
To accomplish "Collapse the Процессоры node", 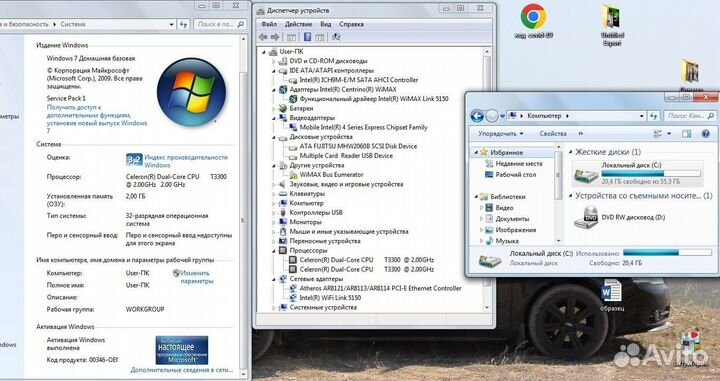I will pos(274,251).
